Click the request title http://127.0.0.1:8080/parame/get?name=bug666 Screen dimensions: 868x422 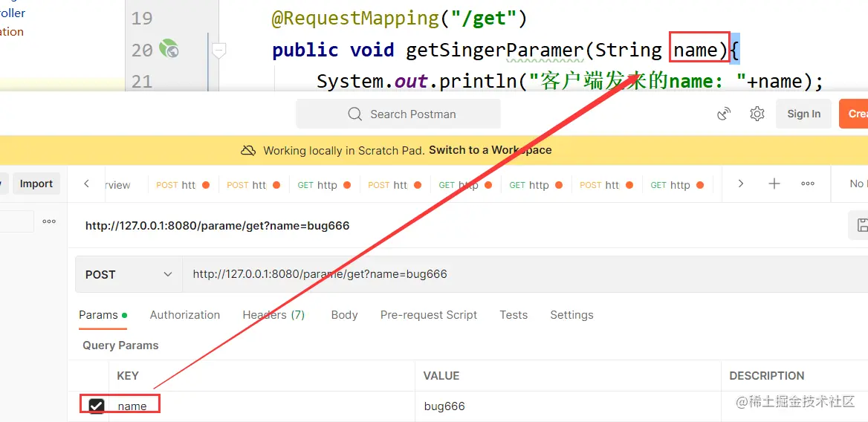[x=217, y=226]
